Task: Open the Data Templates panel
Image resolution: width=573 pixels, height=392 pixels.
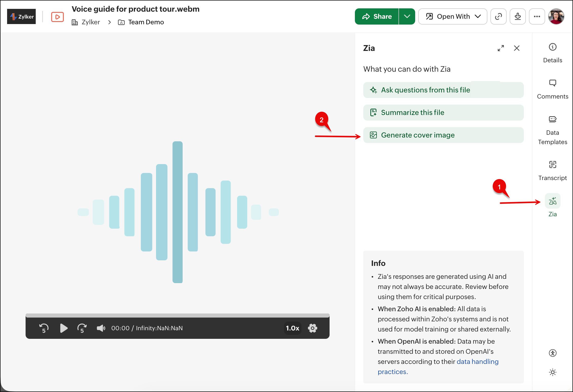Action: 552,119
